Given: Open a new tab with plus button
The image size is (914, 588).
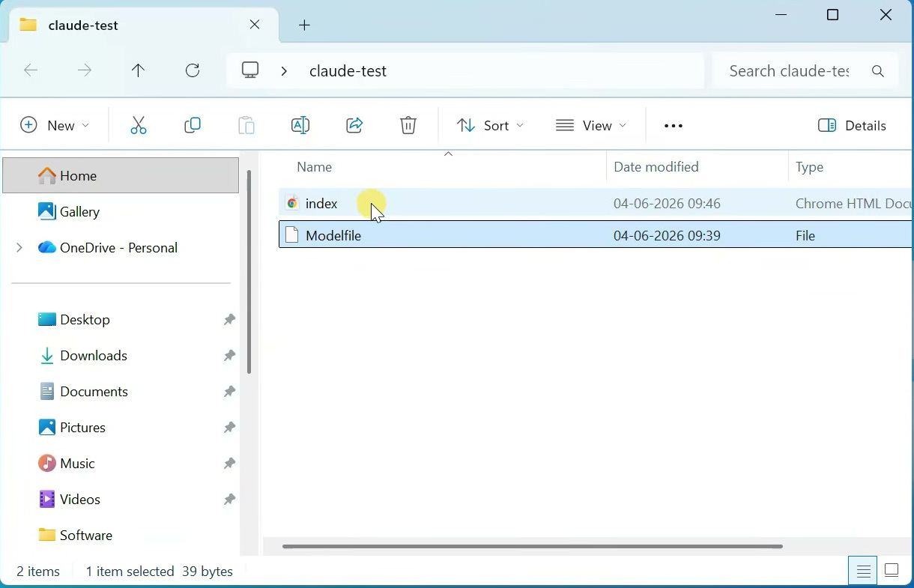Looking at the screenshot, I should click(305, 25).
